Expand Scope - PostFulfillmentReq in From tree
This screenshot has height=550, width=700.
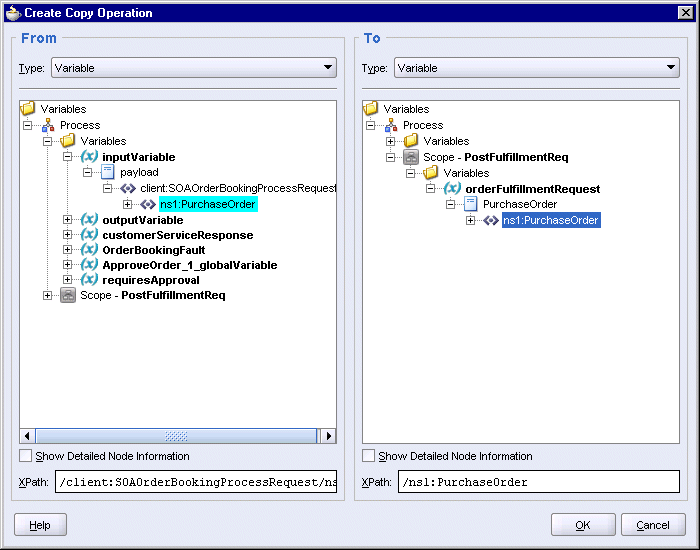(x=47, y=296)
